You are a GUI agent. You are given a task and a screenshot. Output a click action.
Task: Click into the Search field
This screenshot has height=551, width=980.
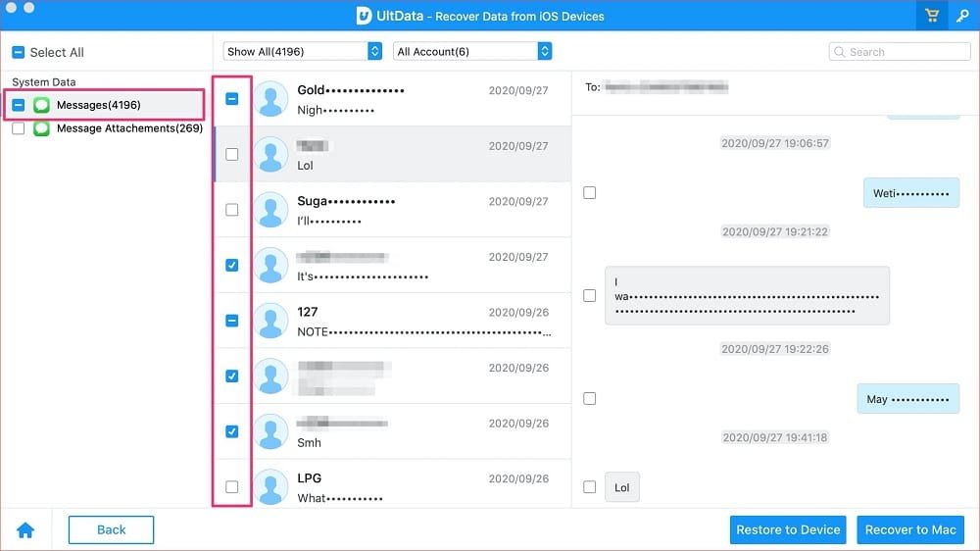906,52
